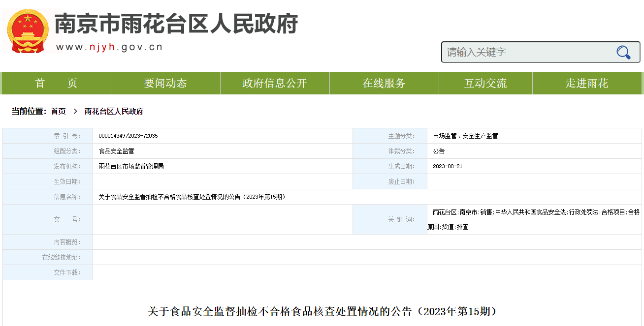The height and width of the screenshot is (326, 644).
Task: Click the 南京市雨花台区人民政府 site title
Action: tap(176, 24)
